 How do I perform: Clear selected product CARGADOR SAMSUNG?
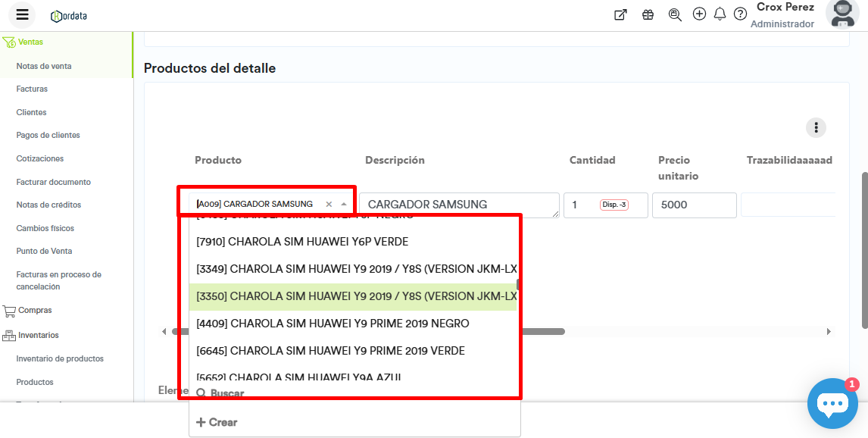[x=329, y=205]
